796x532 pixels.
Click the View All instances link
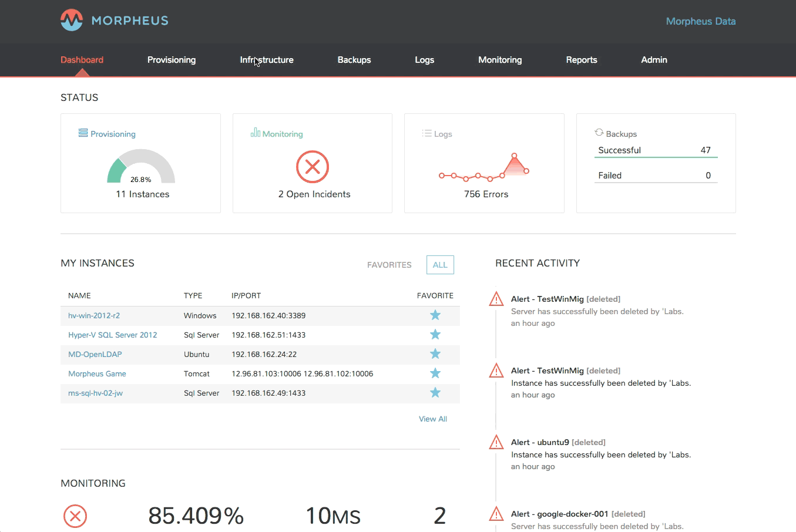[x=433, y=419]
